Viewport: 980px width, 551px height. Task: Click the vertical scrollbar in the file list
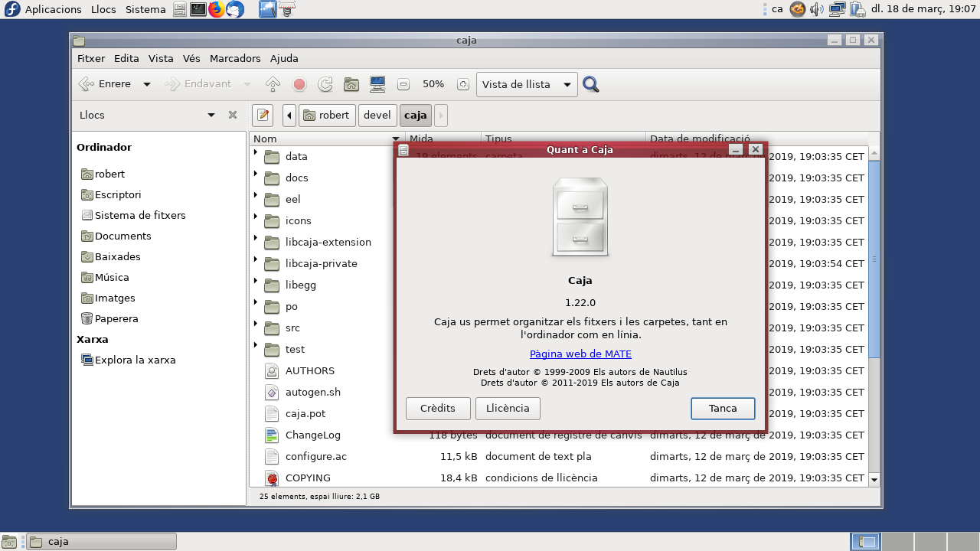874,260
